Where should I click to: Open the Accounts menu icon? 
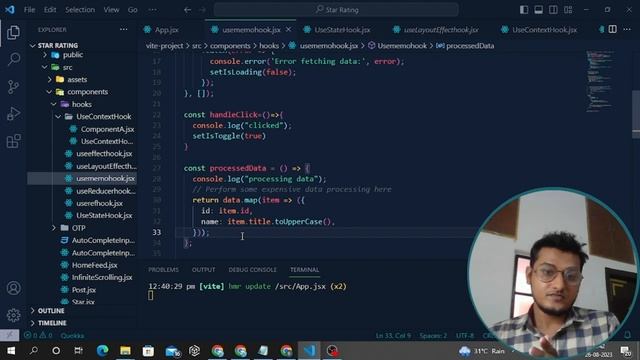[x=13, y=288]
